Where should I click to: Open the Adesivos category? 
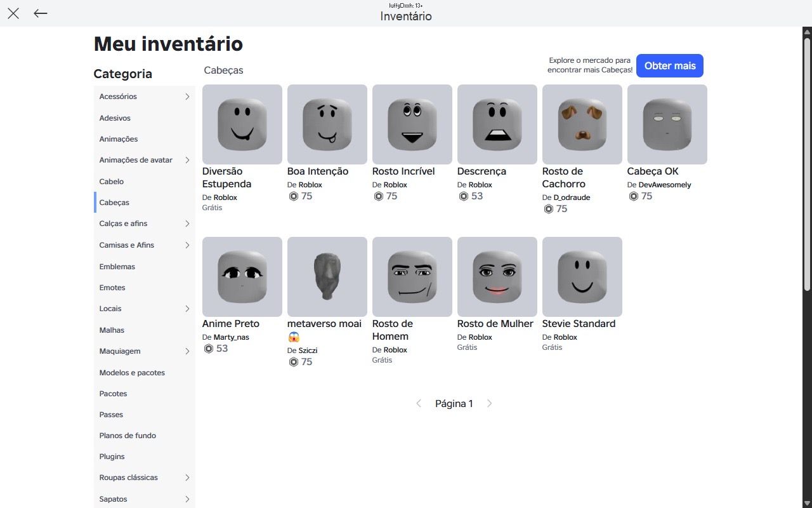click(x=145, y=118)
